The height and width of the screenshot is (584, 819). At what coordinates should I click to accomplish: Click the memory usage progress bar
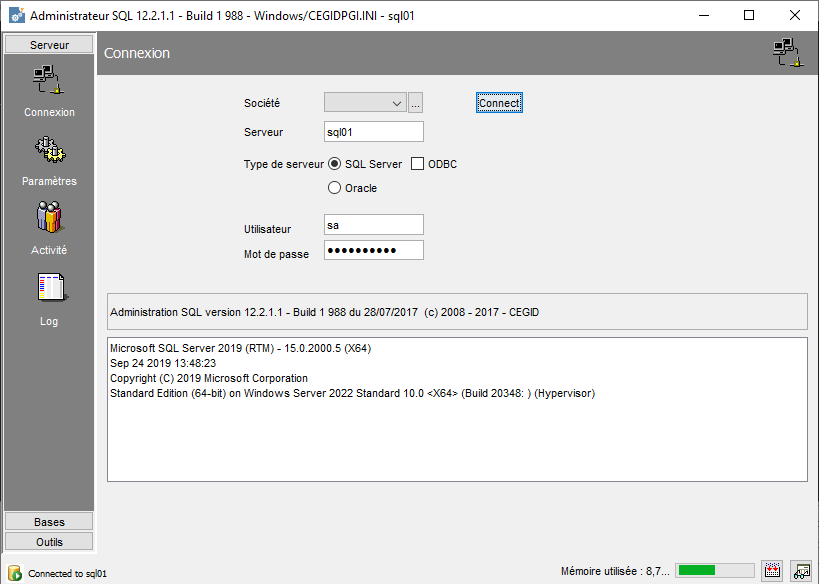[714, 571]
